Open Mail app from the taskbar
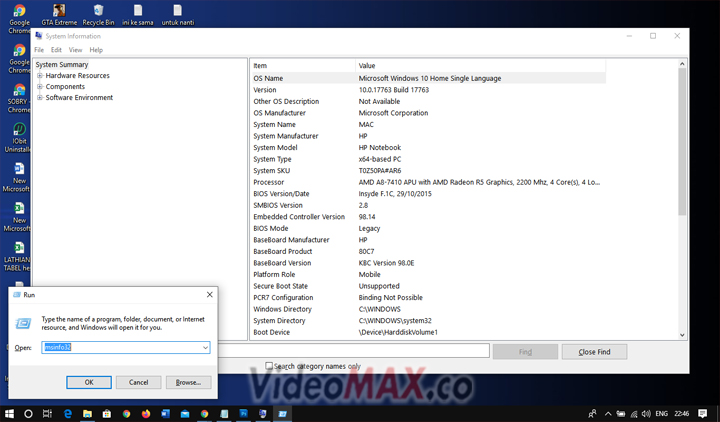 pyautogui.click(x=185, y=414)
